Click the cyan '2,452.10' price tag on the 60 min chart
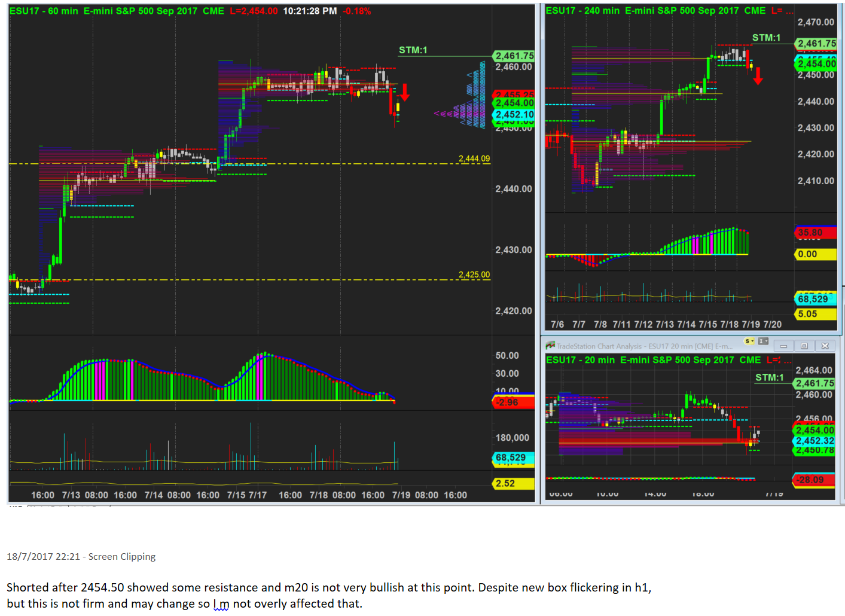This screenshot has height=616, width=845. pyautogui.click(x=514, y=114)
